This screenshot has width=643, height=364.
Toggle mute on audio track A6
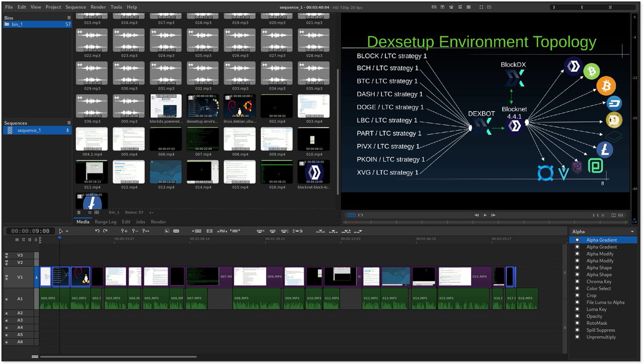point(7,342)
